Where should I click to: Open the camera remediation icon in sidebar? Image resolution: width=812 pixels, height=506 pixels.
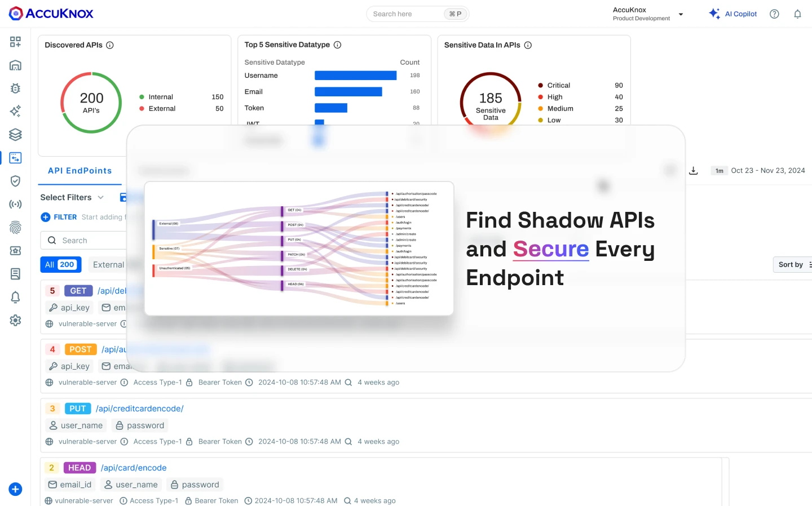(x=15, y=251)
